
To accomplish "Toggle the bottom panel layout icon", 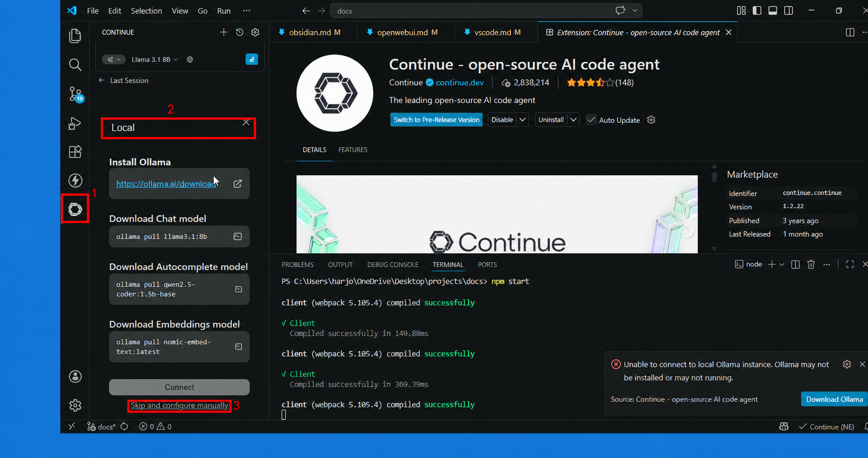I will coord(772,11).
